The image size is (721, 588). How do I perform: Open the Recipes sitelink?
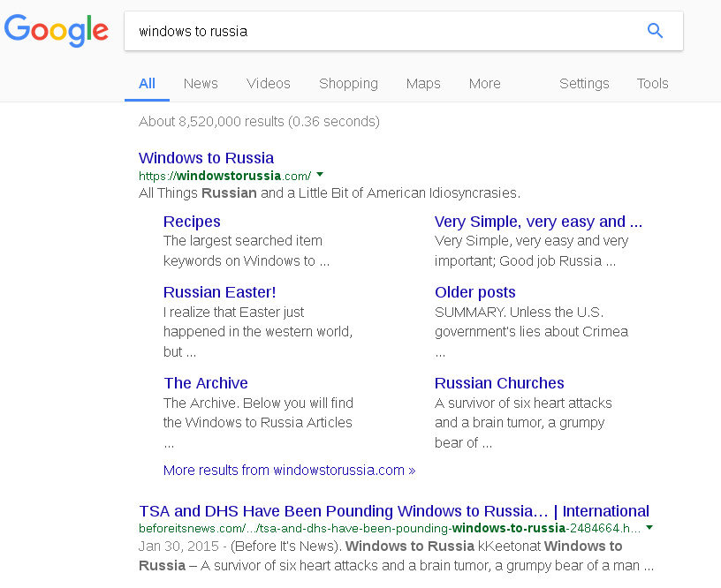[x=192, y=222]
